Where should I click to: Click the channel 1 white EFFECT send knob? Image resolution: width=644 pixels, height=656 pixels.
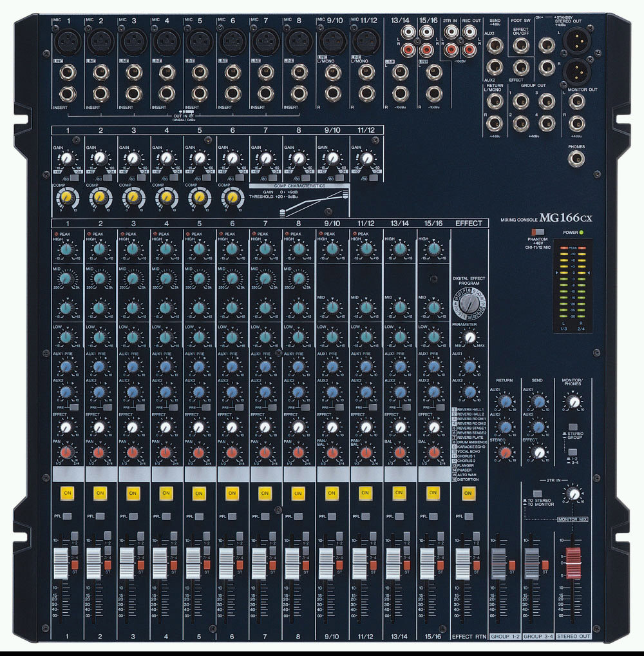pos(66,427)
